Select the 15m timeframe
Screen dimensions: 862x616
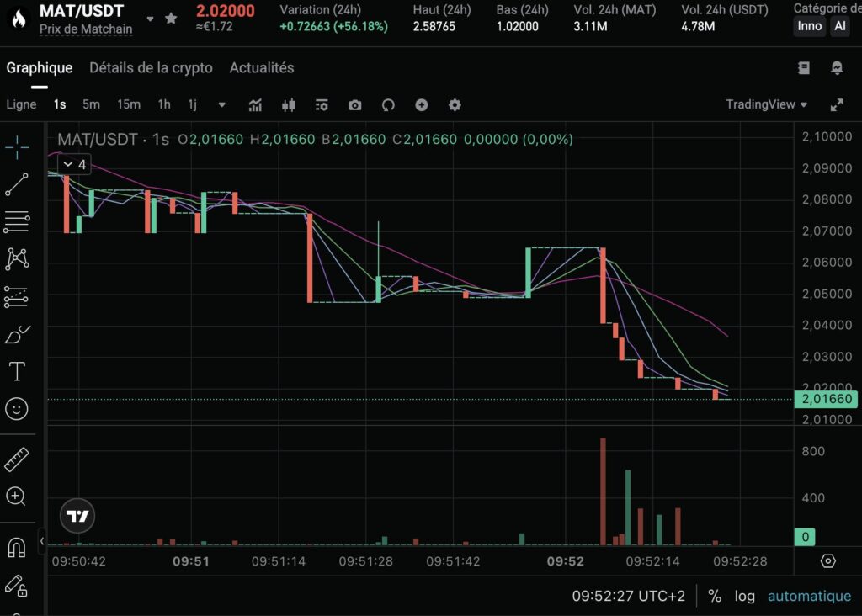coord(128,104)
